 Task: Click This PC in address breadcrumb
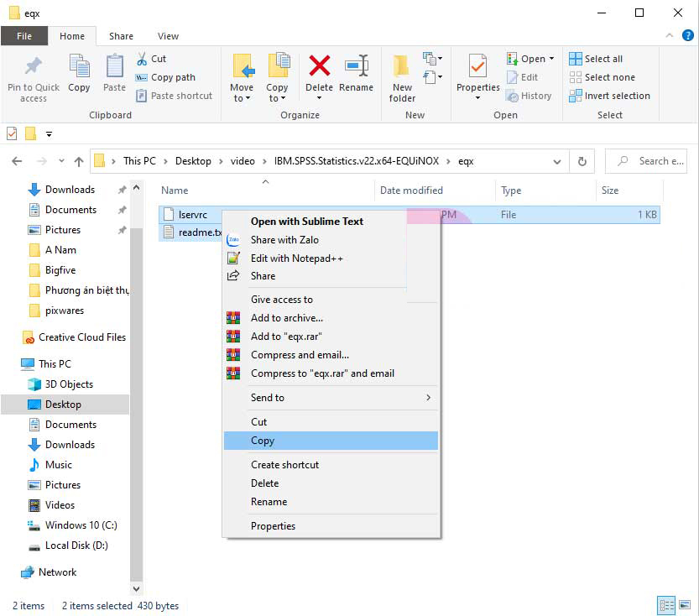point(139,161)
